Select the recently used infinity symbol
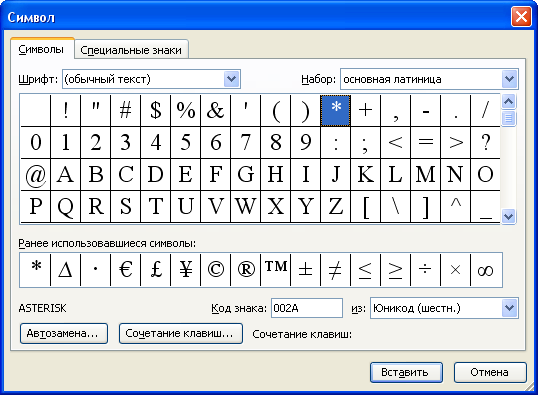Image resolution: width=538 pixels, height=395 pixels. (x=486, y=270)
